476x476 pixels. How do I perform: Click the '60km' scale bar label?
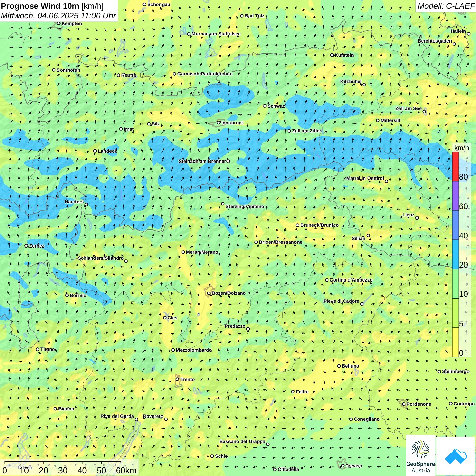point(126,470)
